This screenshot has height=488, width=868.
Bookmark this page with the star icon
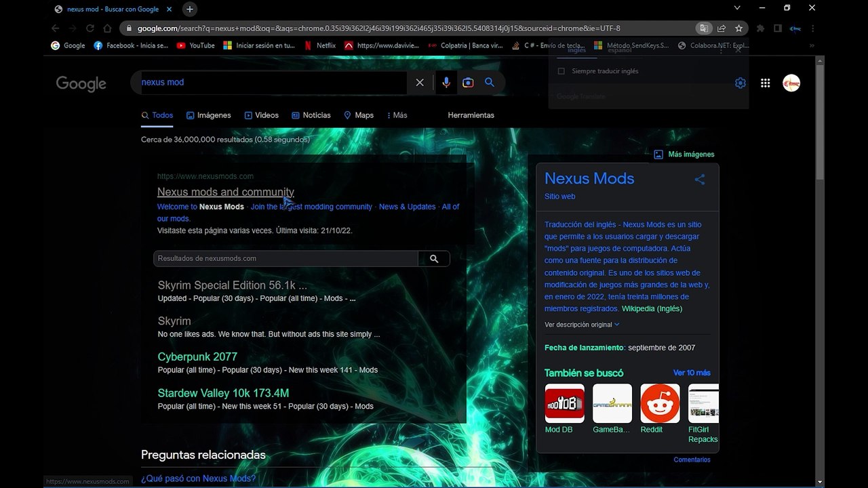pyautogui.click(x=738, y=28)
